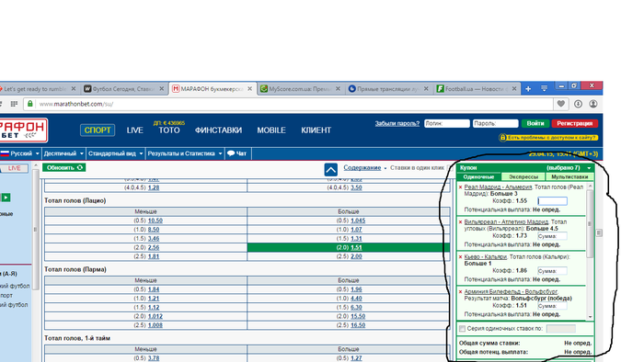Click the Marathonbet logo
Image resolution: width=644 pixels, height=362 pixels.
(23, 130)
